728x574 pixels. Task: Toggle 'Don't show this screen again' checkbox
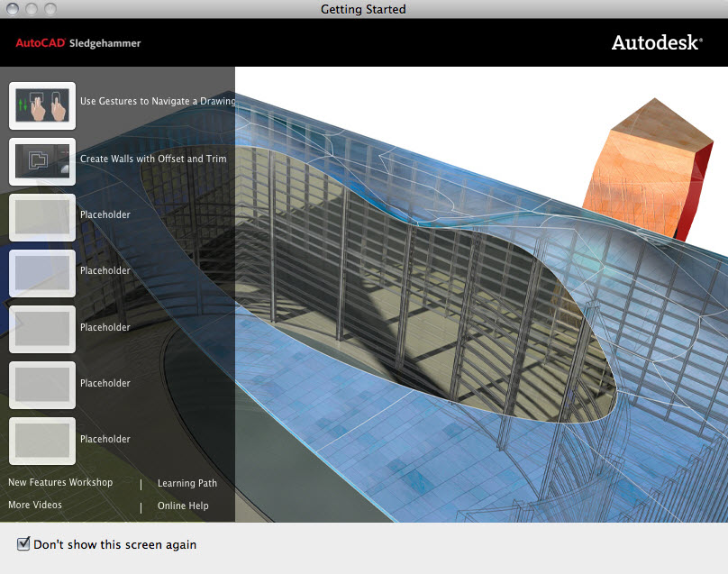point(23,544)
